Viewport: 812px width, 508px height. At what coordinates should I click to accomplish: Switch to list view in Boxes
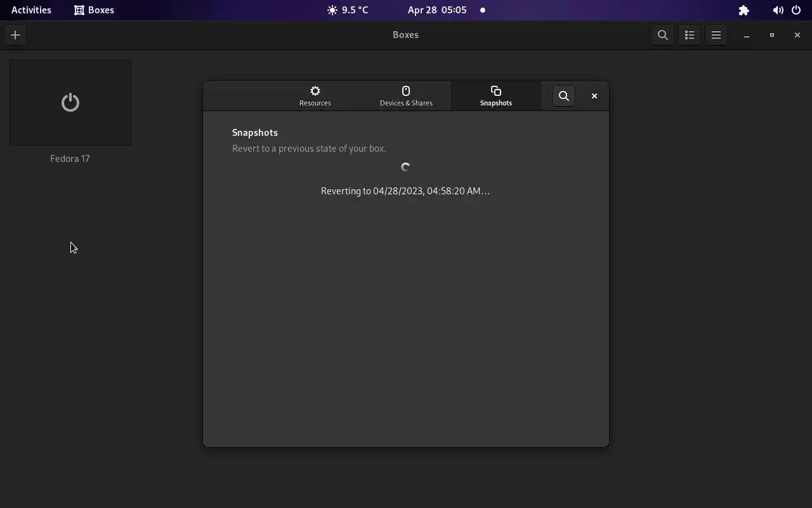coord(690,35)
